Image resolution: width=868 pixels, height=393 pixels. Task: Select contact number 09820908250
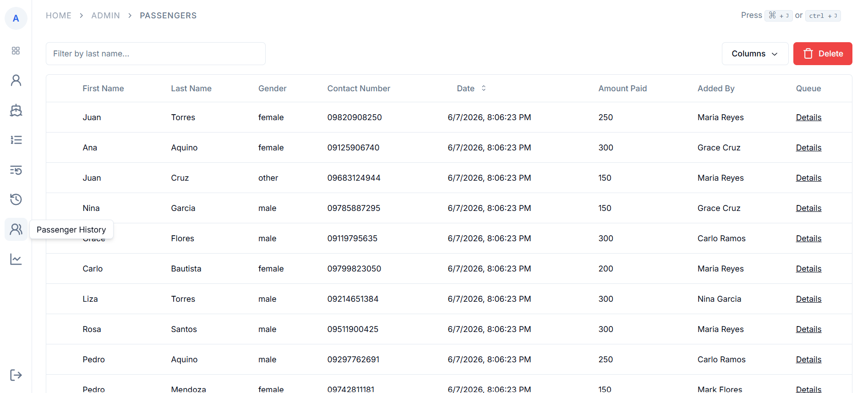pos(355,117)
